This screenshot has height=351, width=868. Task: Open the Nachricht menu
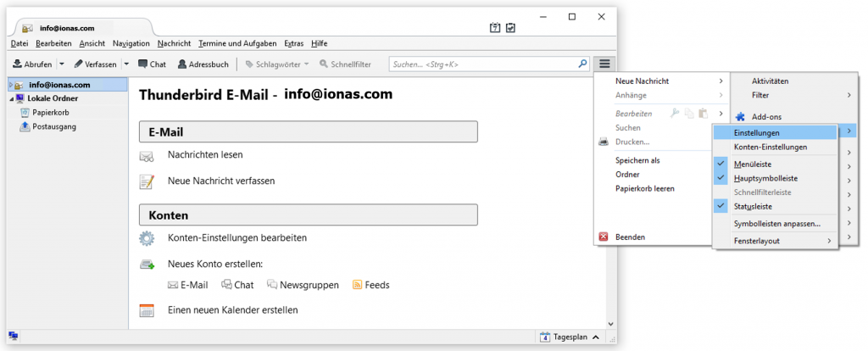pos(174,43)
